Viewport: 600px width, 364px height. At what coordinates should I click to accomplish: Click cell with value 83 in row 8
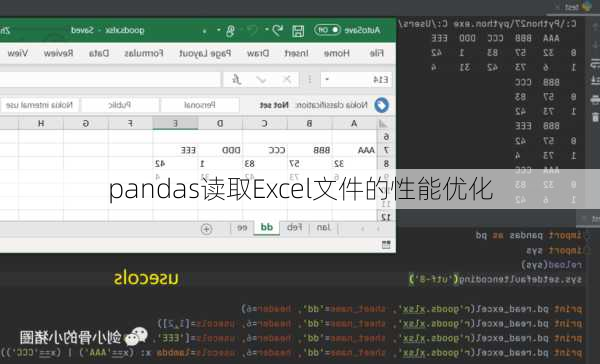[x=264, y=163]
